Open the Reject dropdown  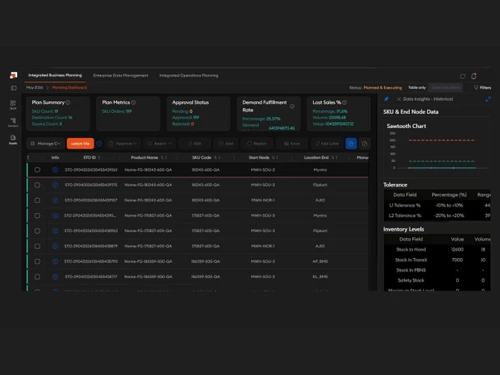160,144
